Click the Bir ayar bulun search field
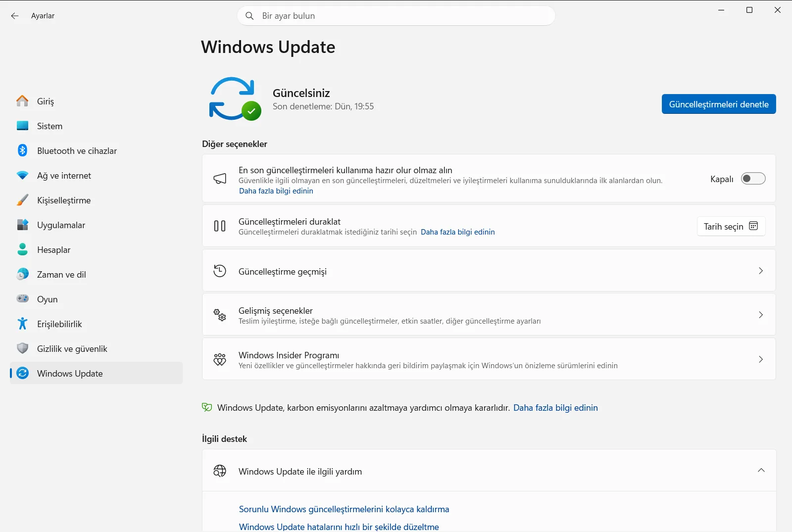 click(396, 16)
